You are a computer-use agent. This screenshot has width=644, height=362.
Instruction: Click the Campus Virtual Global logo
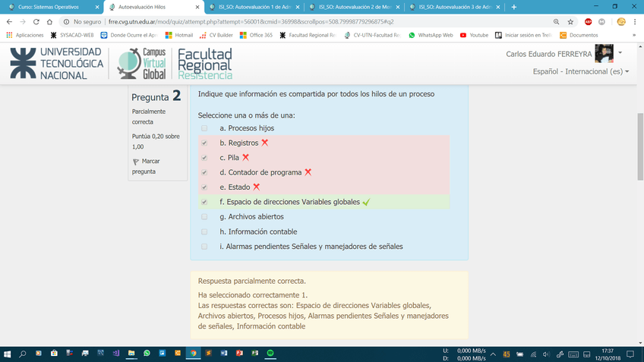pyautogui.click(x=142, y=65)
